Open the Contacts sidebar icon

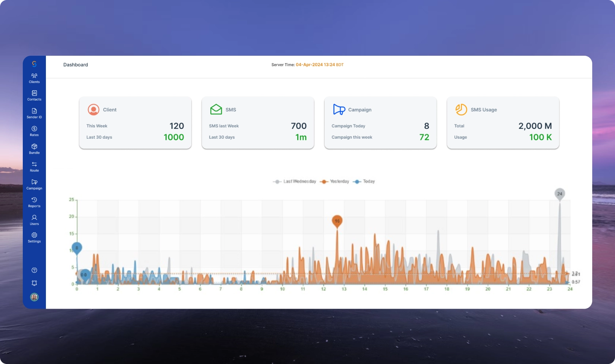(x=34, y=96)
